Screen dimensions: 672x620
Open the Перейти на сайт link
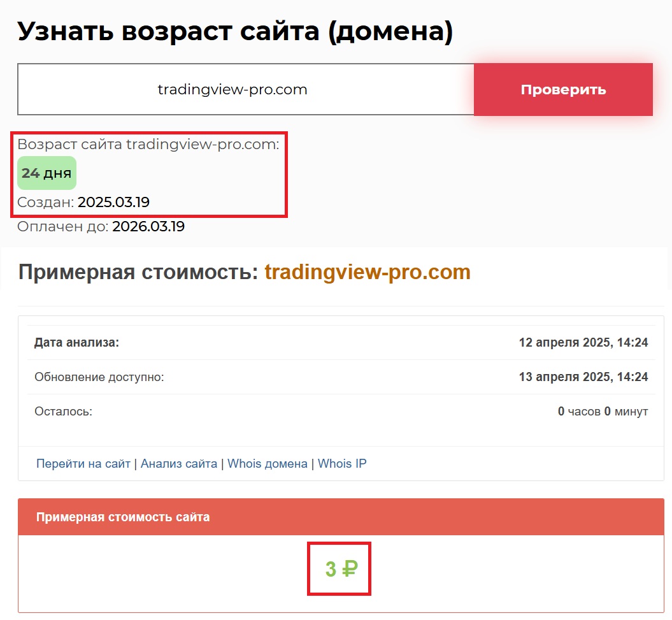click(83, 464)
